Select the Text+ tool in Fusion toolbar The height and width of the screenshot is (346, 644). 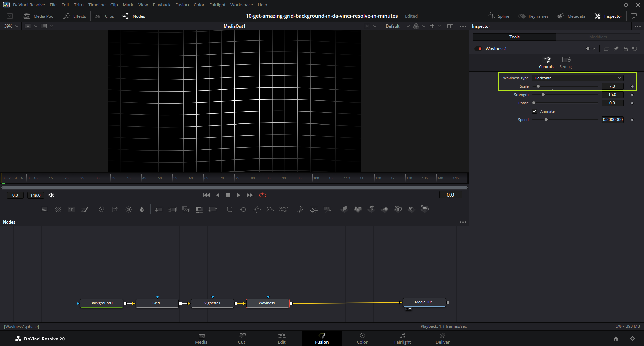point(71,210)
